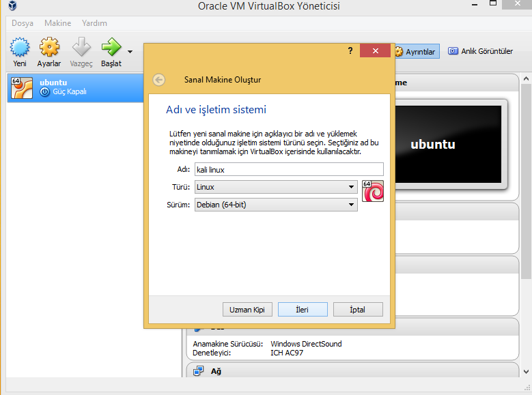Image resolution: width=532 pixels, height=395 pixels.
Task: Click the back arrow in wizard header
Action: [159, 80]
